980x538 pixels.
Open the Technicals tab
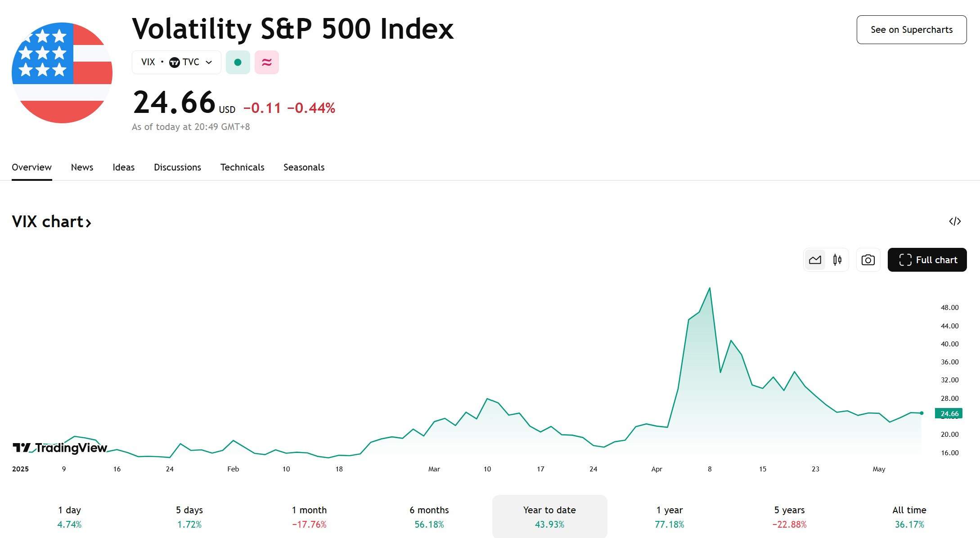[x=242, y=167]
